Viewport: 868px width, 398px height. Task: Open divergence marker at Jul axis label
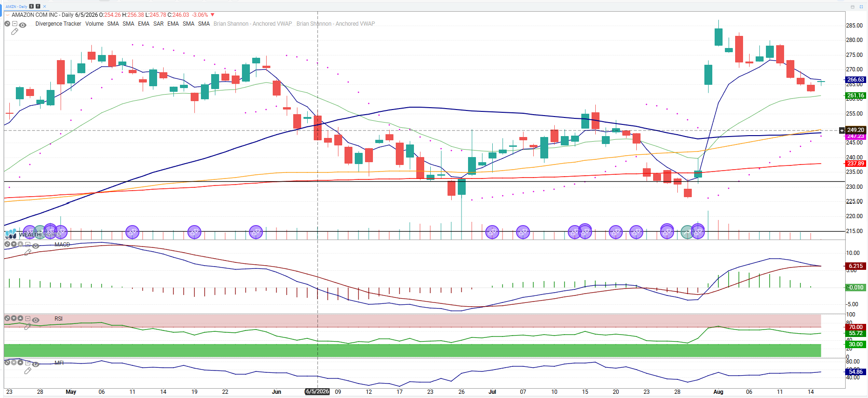coord(492,232)
